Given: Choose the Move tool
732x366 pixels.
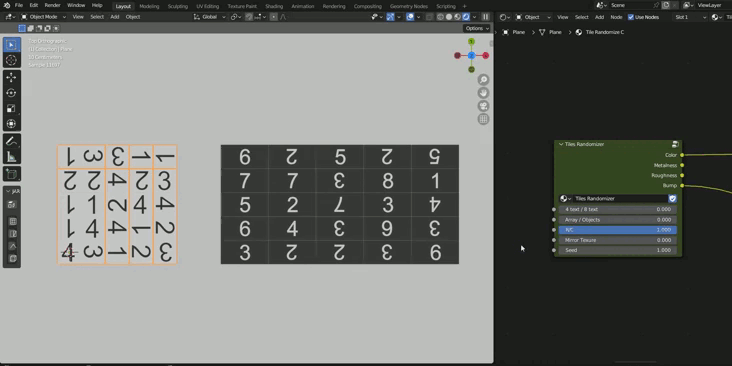Looking at the screenshot, I should pyautogui.click(x=12, y=77).
